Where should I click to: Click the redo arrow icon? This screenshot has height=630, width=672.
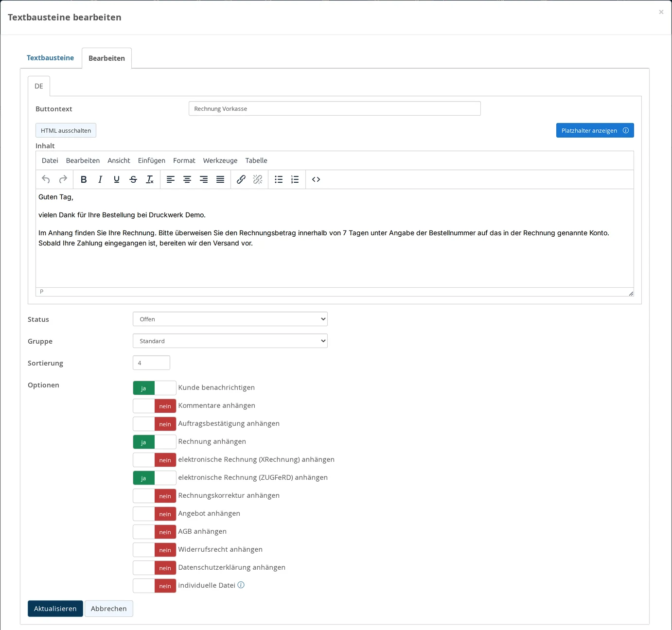click(x=63, y=179)
